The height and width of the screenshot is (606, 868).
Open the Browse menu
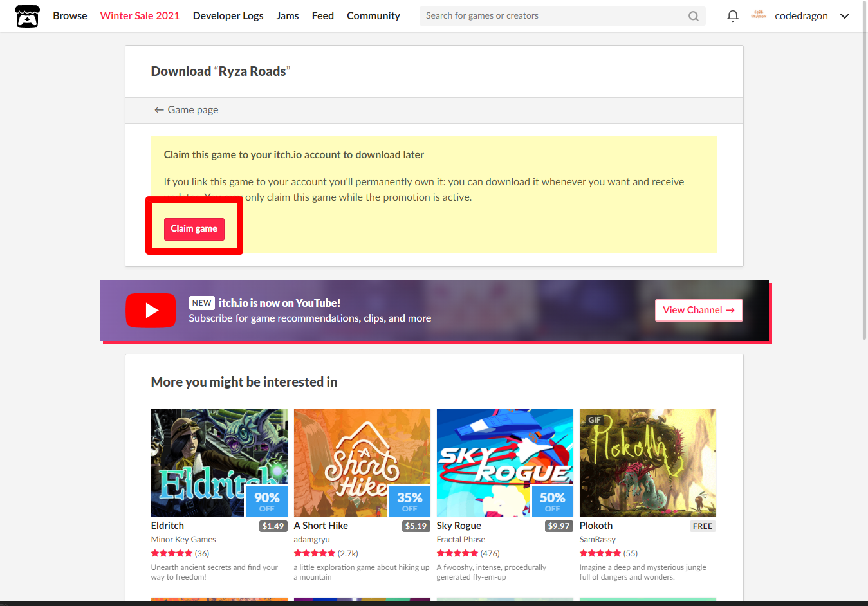point(70,15)
